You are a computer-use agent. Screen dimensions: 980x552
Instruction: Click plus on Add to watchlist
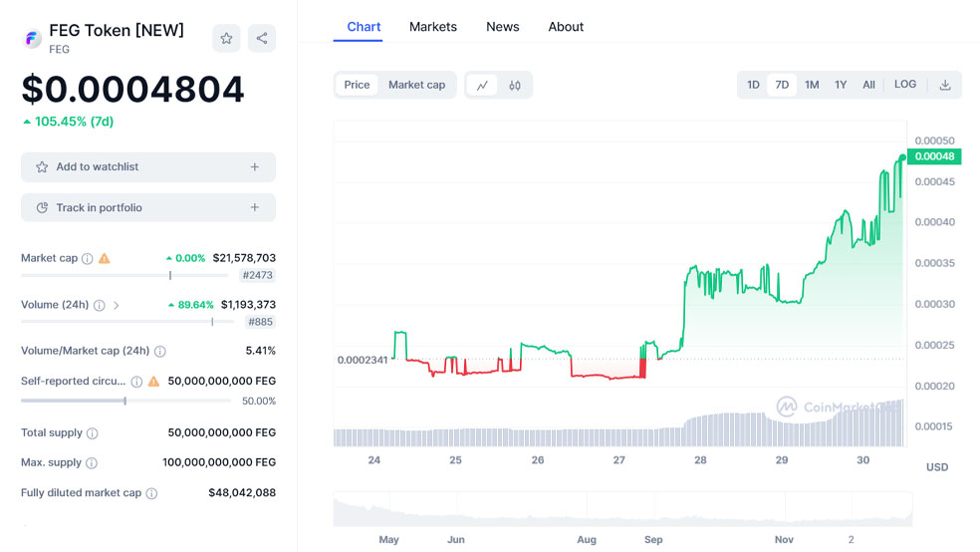click(x=255, y=167)
